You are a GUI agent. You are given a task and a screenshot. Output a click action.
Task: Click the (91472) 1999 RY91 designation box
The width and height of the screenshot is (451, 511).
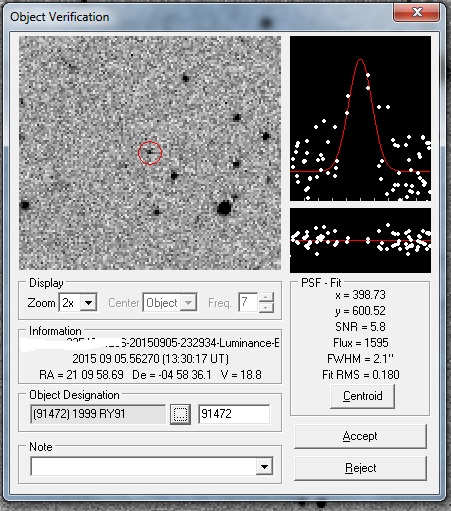click(98, 414)
